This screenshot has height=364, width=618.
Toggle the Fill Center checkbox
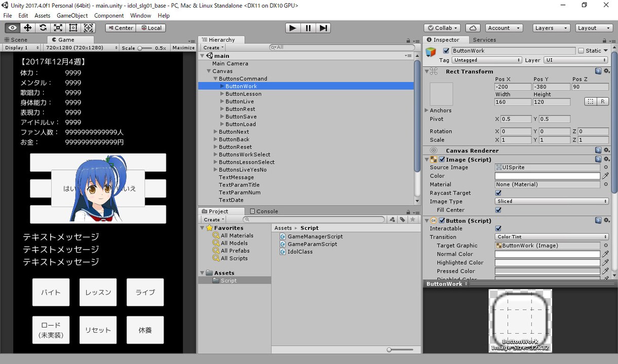tap(498, 210)
